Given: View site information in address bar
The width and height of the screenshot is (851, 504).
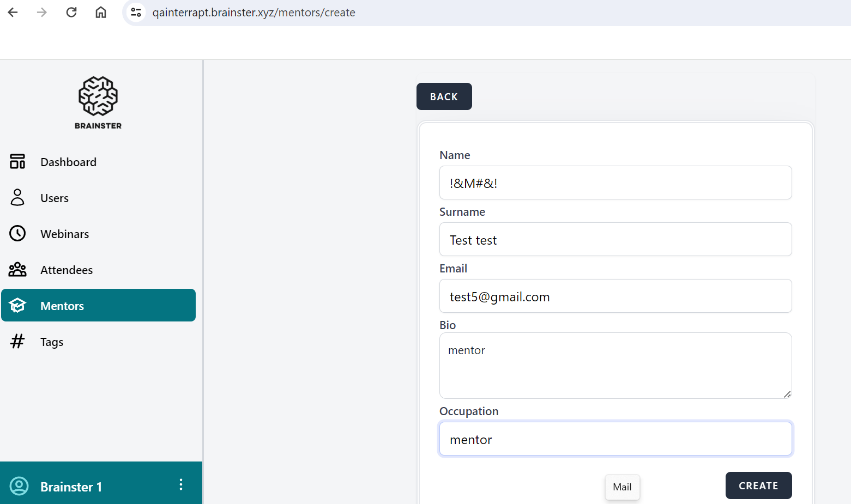Looking at the screenshot, I should click(136, 13).
